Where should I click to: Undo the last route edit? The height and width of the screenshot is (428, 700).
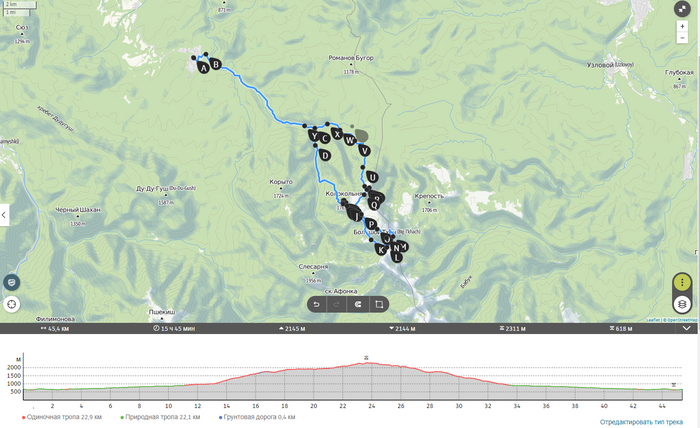[317, 304]
